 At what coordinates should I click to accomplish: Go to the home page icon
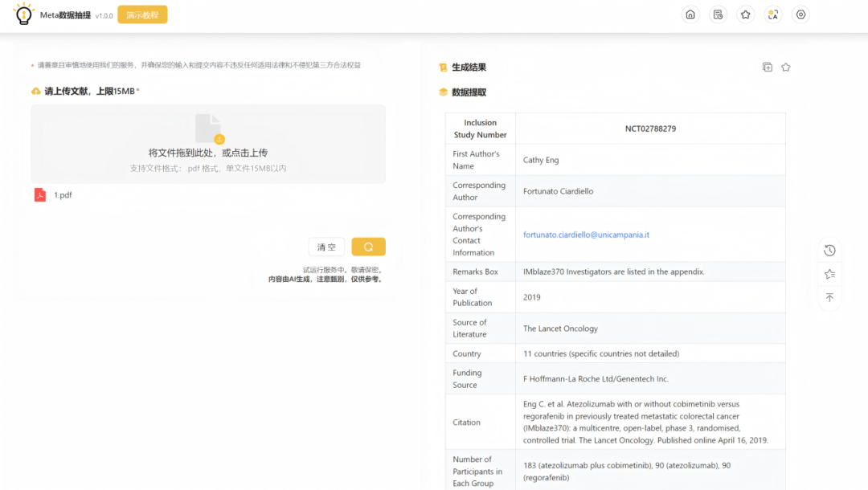click(690, 14)
